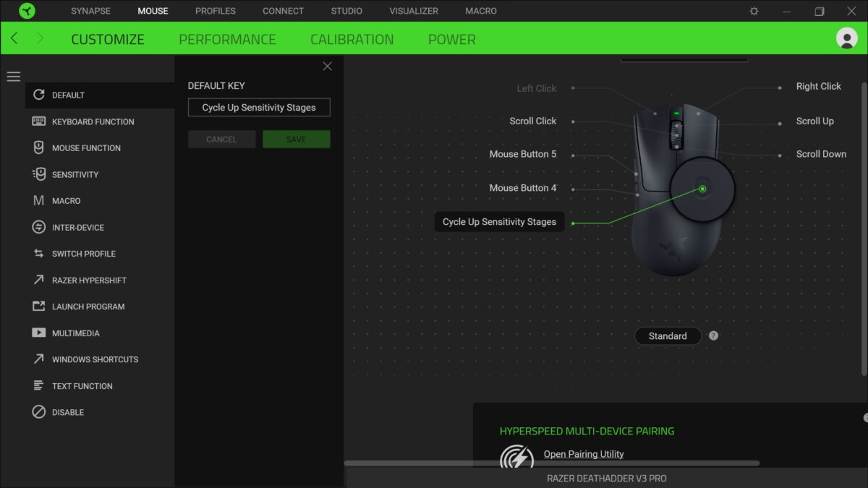
Task: Click the Cancel button
Action: [x=221, y=140]
